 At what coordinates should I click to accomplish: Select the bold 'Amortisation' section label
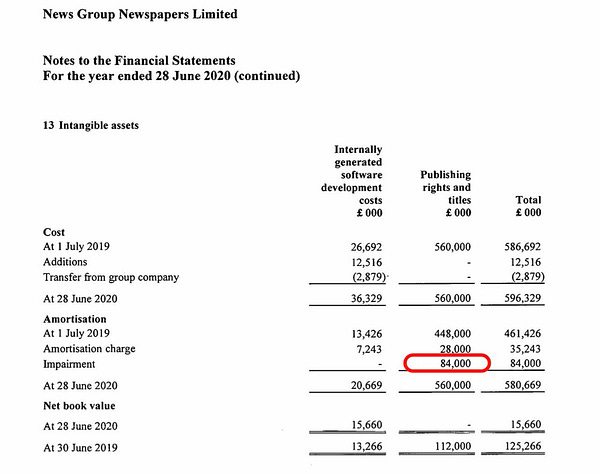[x=75, y=319]
